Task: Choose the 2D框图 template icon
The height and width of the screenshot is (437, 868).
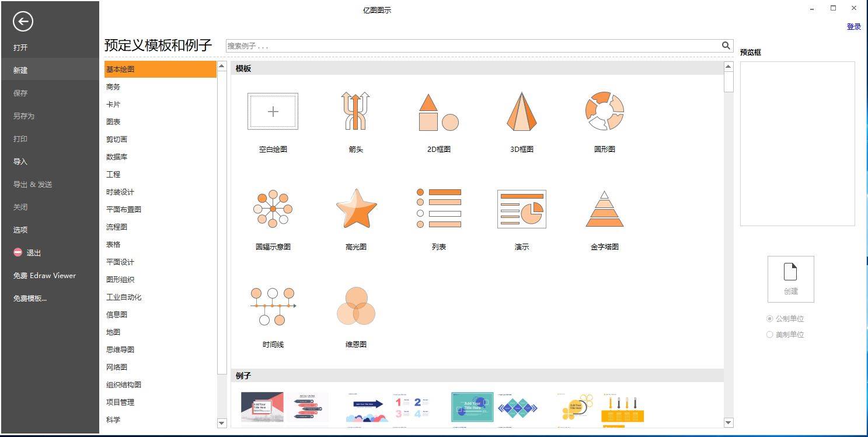Action: [438, 112]
